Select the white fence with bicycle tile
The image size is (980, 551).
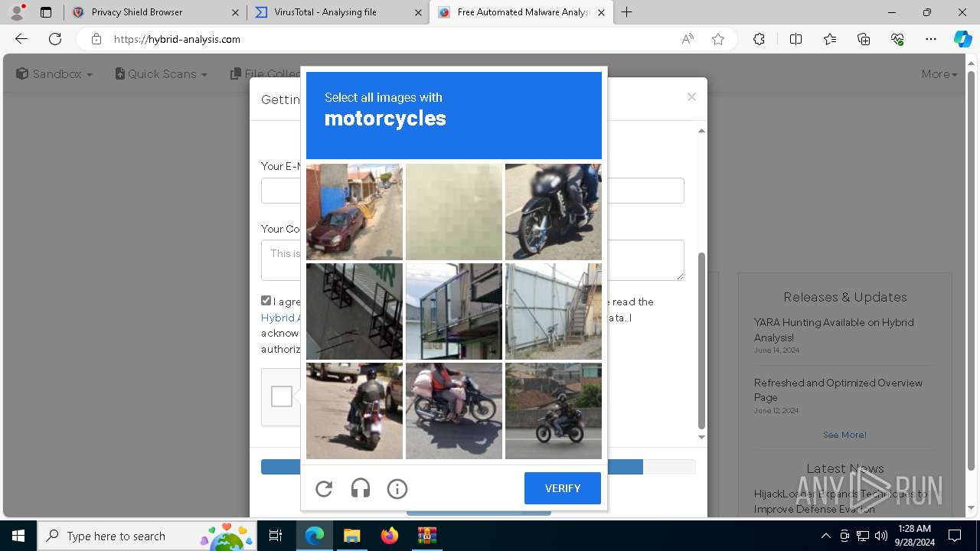point(554,311)
